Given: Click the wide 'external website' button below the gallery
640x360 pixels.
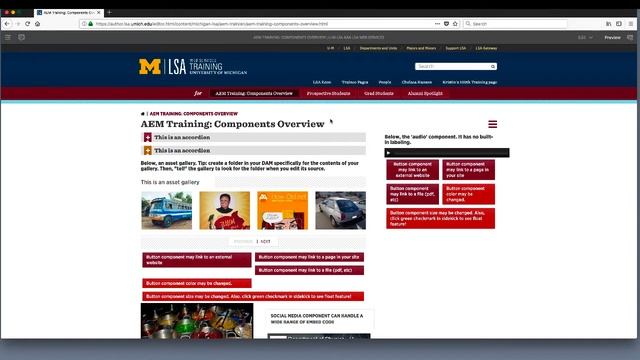Looking at the screenshot, I should (x=197, y=260).
